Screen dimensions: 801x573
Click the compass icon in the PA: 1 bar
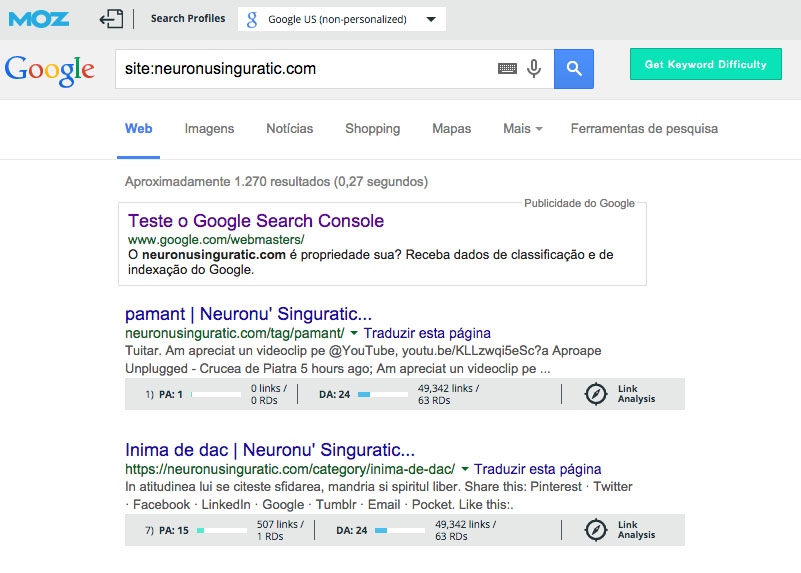tap(596, 394)
